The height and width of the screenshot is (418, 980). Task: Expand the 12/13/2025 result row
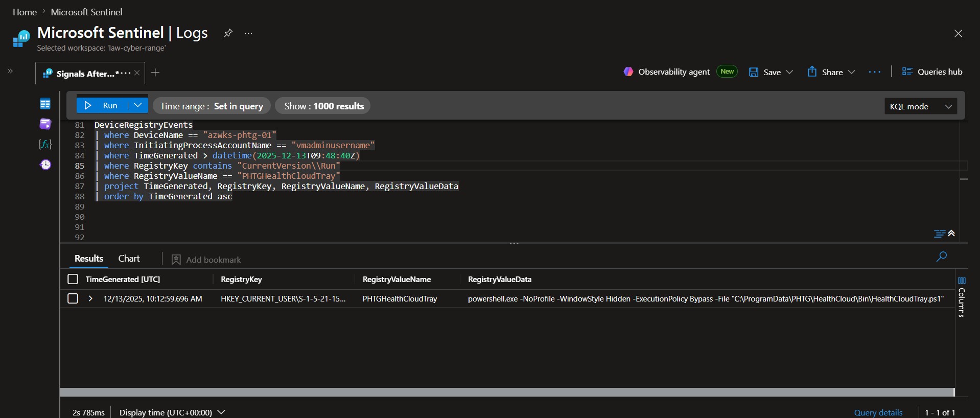pyautogui.click(x=90, y=298)
